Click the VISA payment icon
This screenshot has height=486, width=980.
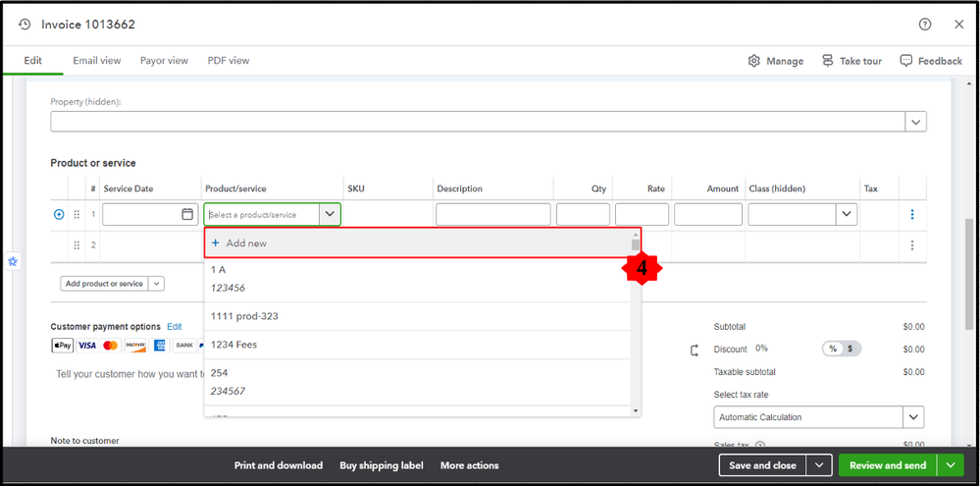[87, 346]
